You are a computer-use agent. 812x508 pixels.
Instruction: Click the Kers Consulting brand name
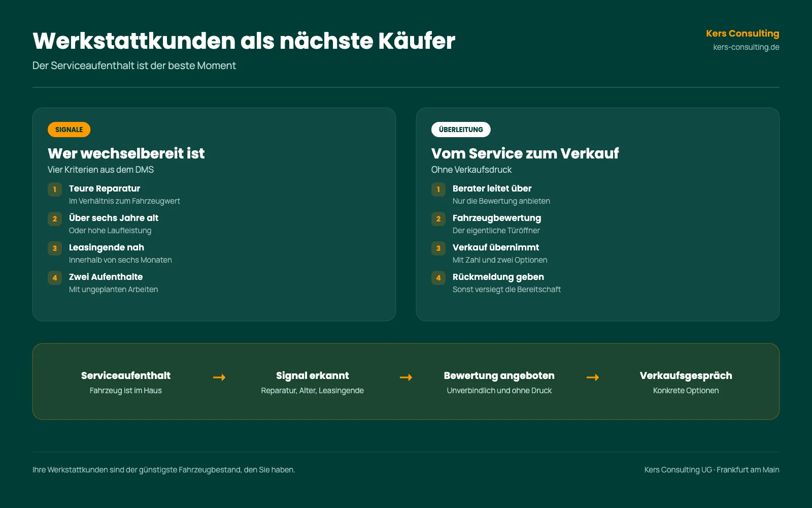(x=742, y=34)
